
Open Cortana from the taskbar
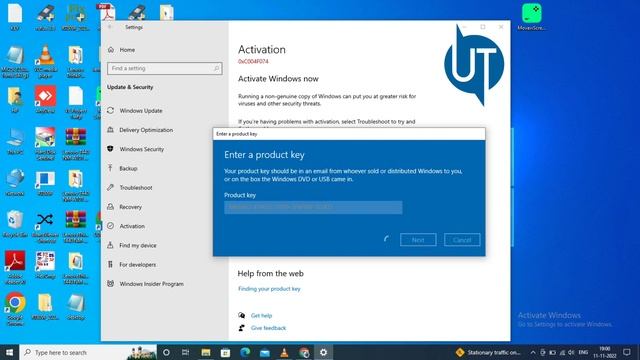click(x=166, y=352)
